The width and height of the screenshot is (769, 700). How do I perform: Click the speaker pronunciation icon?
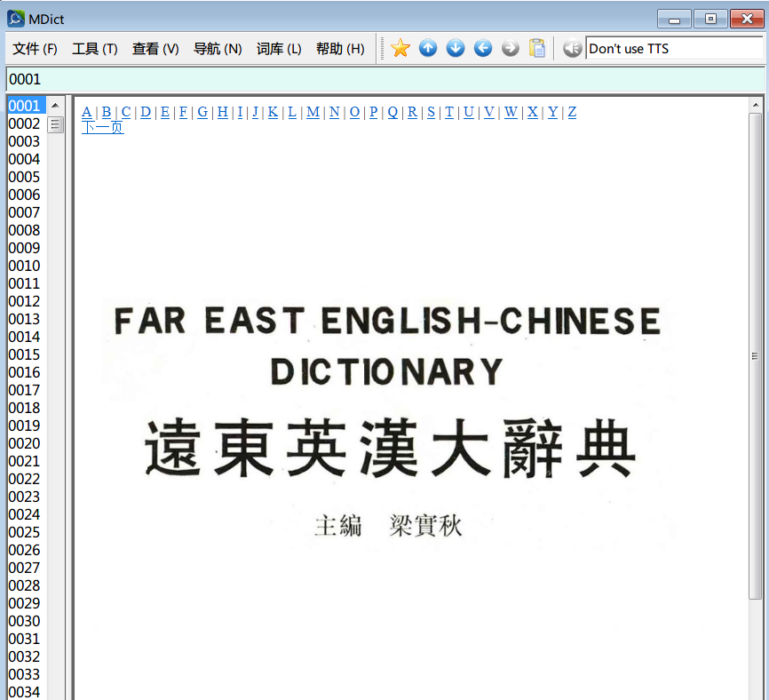(x=572, y=48)
